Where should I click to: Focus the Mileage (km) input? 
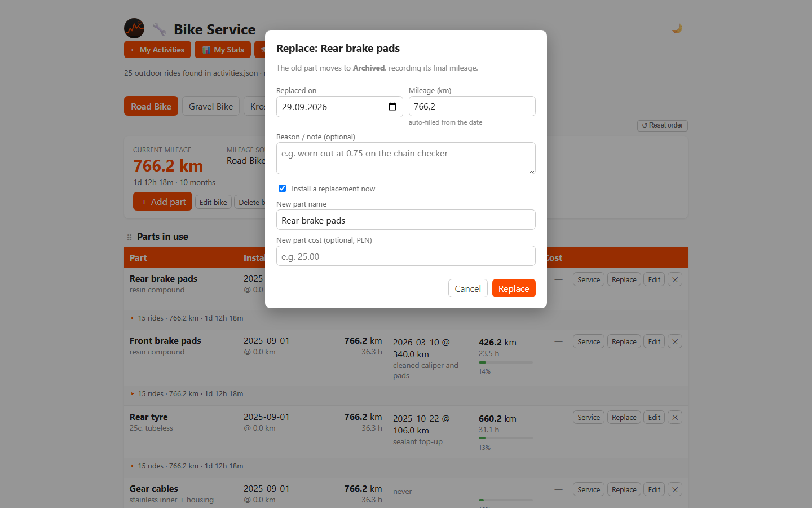tap(472, 106)
